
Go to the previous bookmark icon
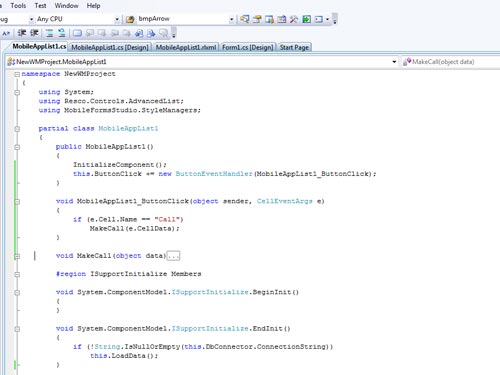[90, 33]
